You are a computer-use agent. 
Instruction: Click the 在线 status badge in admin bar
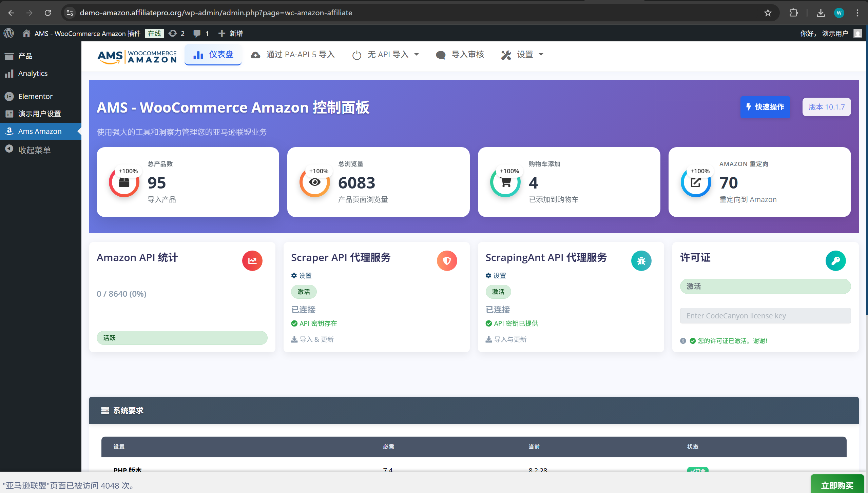tap(154, 33)
